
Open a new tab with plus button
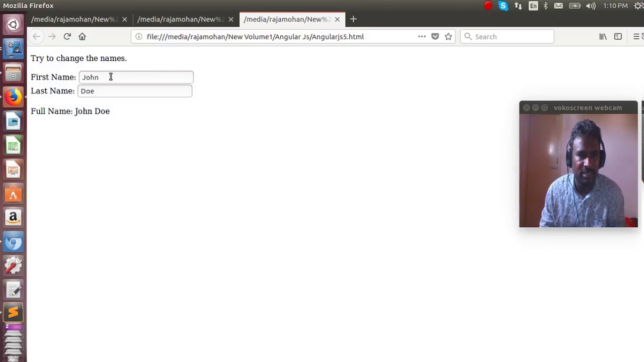click(x=353, y=19)
